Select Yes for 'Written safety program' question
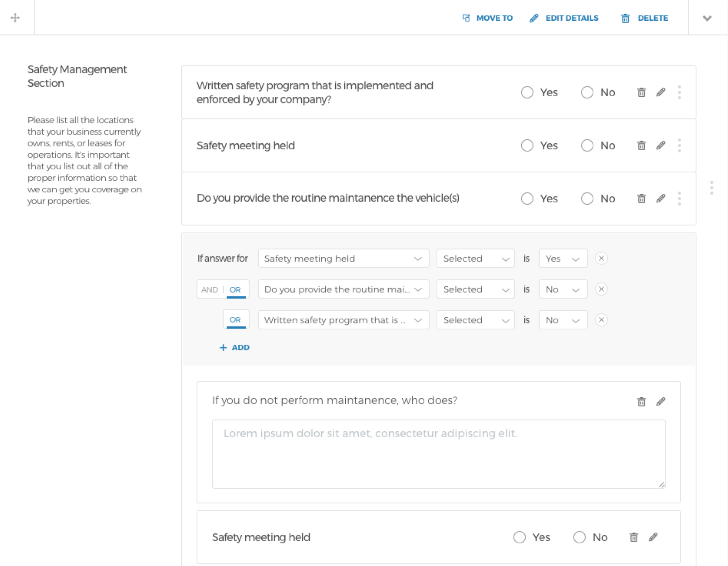Image resolution: width=728 pixels, height=566 pixels. 527,93
